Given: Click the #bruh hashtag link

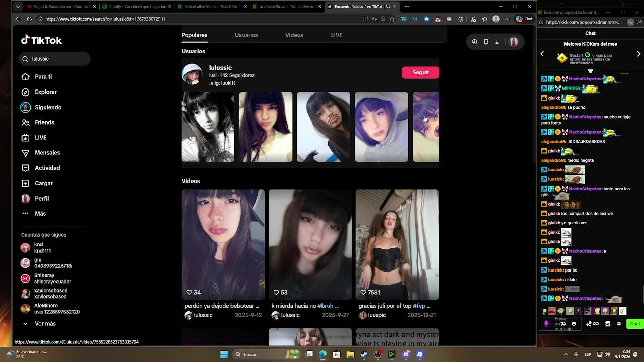Looking at the screenshot, I should pyautogui.click(x=325, y=306).
